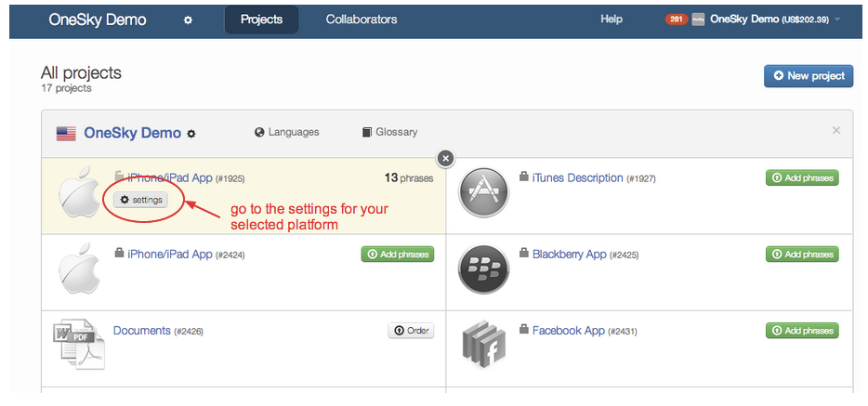The width and height of the screenshot is (868, 406).
Task: Open Facebook App project link
Action: (x=568, y=331)
